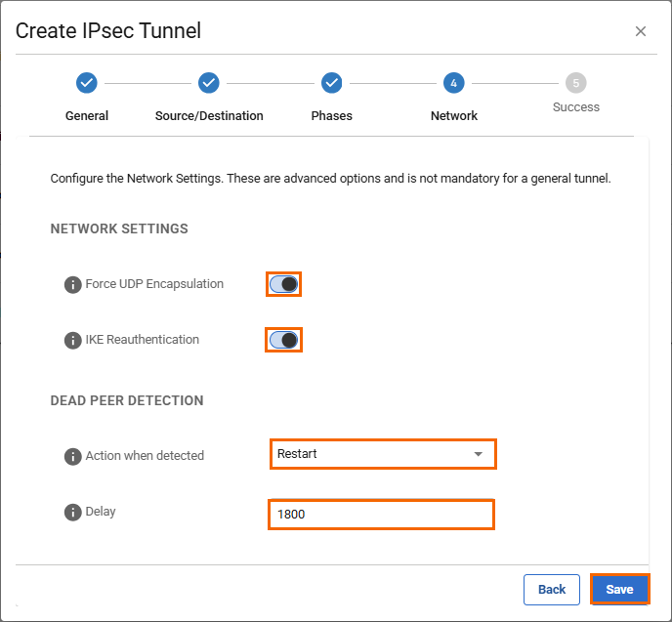
Task: Click the checkmark icon above Source/Destination
Action: pos(209,83)
